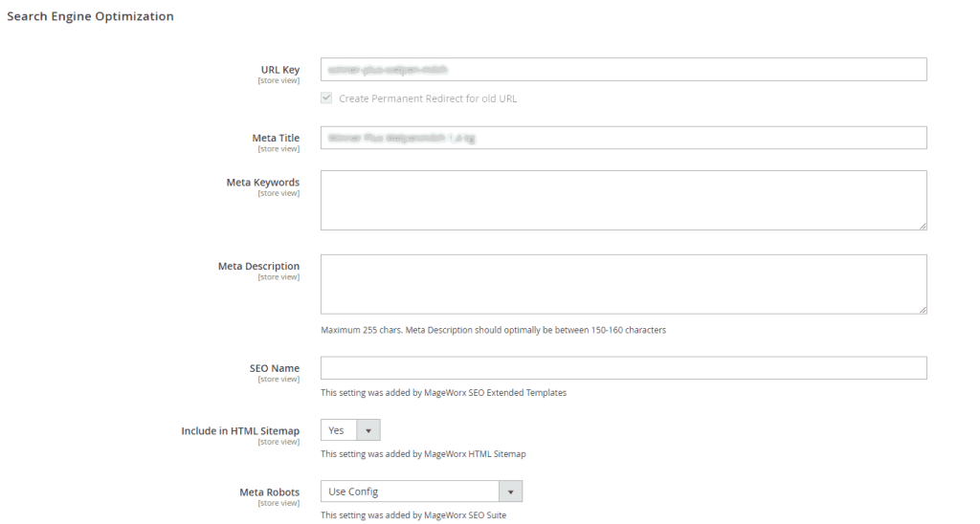This screenshot has height=524, width=980.
Task: Click the Meta Description resize handle
Action: tap(923, 310)
